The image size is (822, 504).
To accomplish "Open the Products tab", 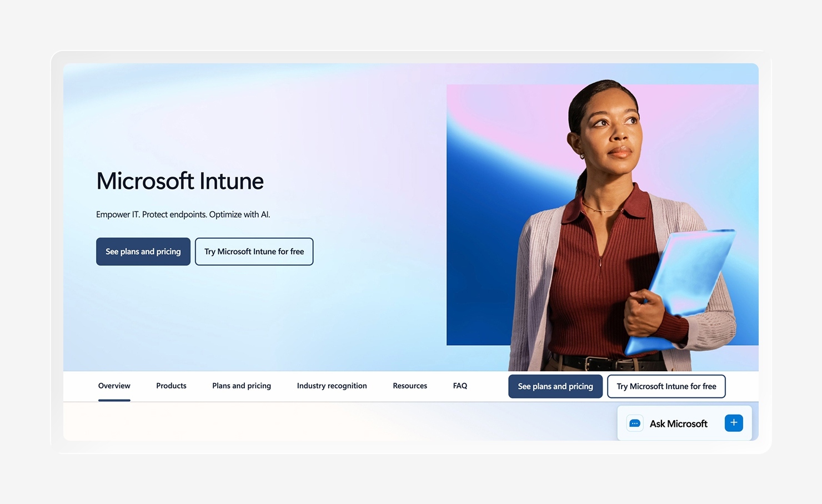I will coord(171,386).
